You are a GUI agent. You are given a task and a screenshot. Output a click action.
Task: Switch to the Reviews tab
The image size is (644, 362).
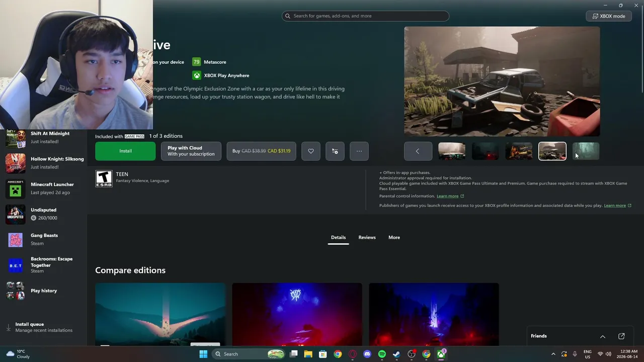click(x=367, y=237)
